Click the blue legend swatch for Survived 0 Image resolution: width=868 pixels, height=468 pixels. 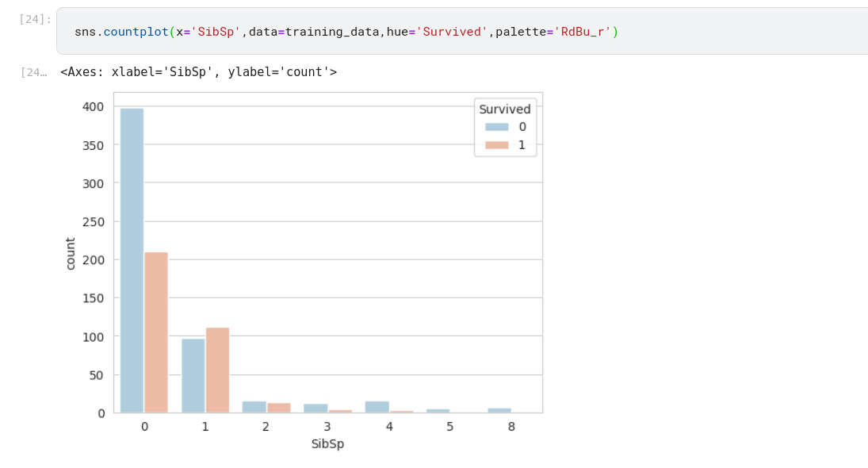click(x=496, y=127)
